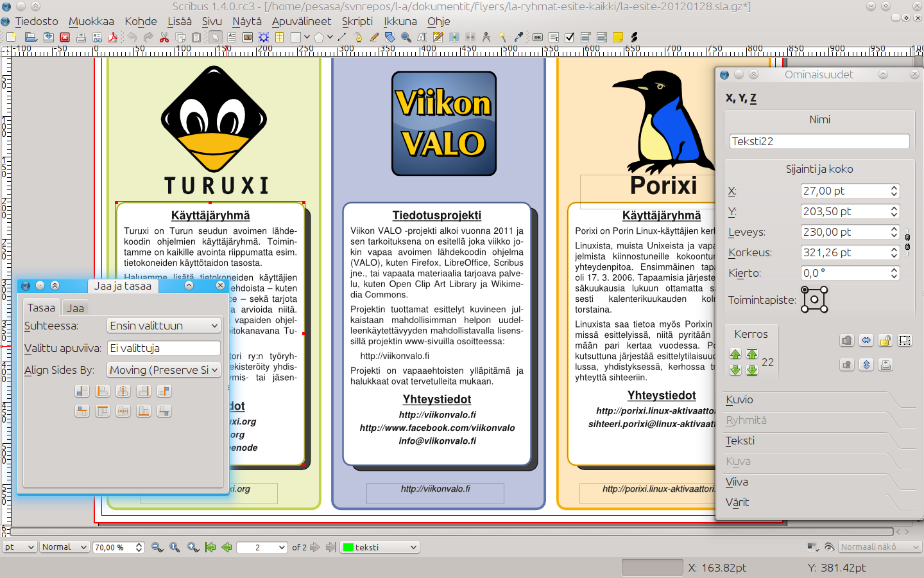This screenshot has width=924, height=578.
Task: Select the Insert Shape tool square
Action: point(295,37)
